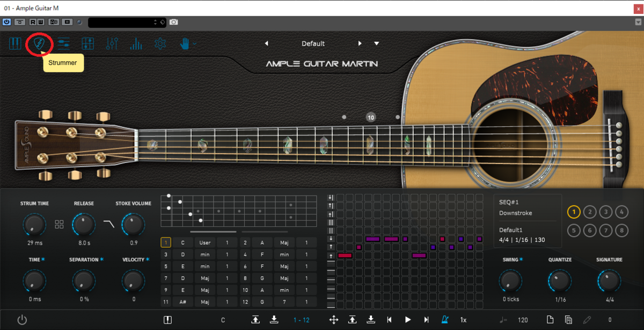The width and height of the screenshot is (644, 330).
Task: Export chords upload icon
Action: point(255,320)
